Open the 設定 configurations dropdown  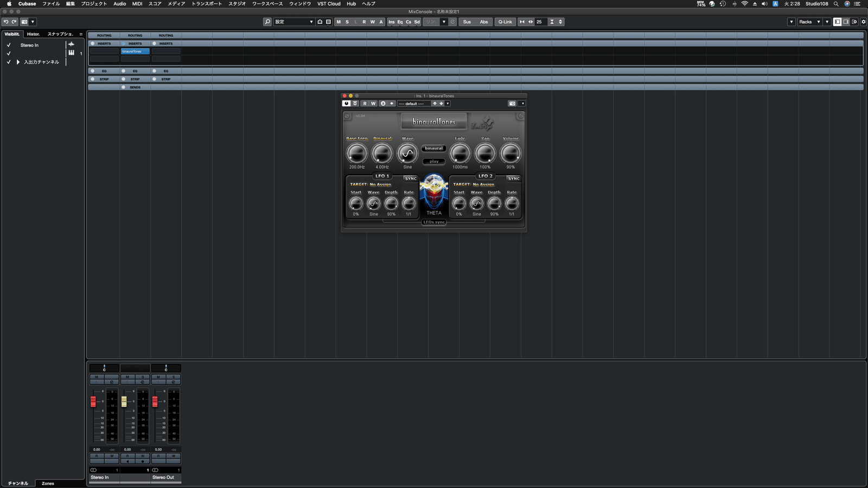point(294,22)
